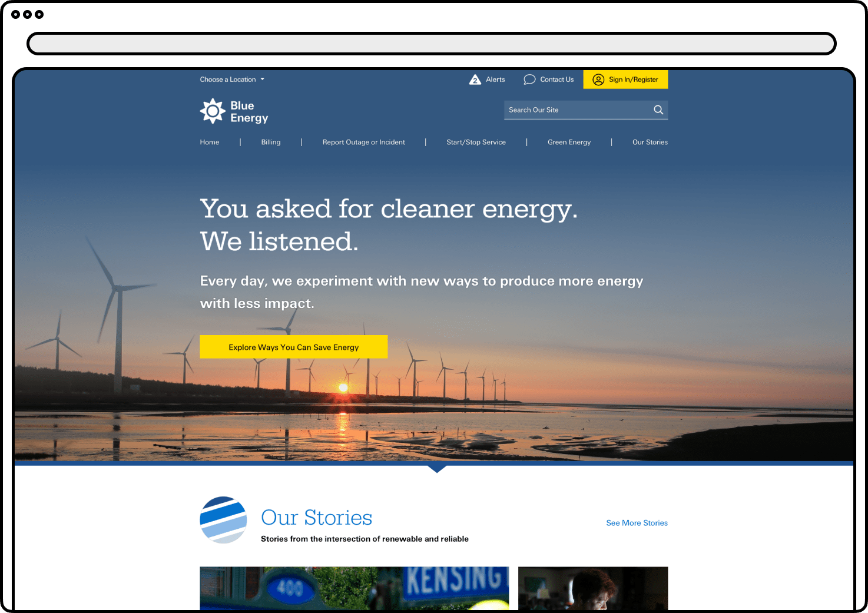
Task: Click the Blue Energy sun logo
Action: (212, 110)
